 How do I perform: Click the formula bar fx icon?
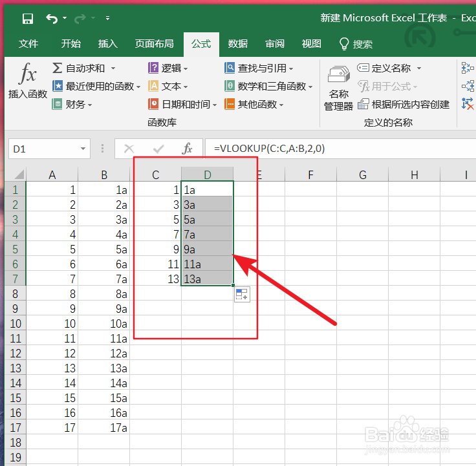tap(188, 149)
